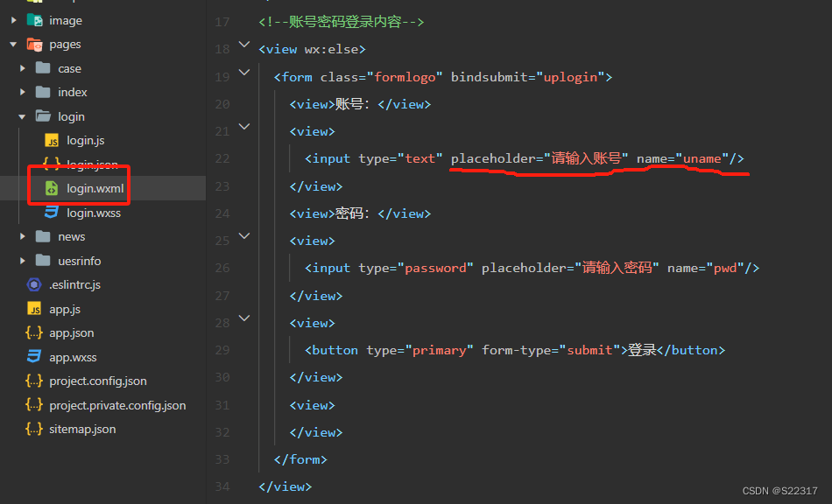Place cursor on "primary" button type value
832x504 pixels.
tap(439, 350)
